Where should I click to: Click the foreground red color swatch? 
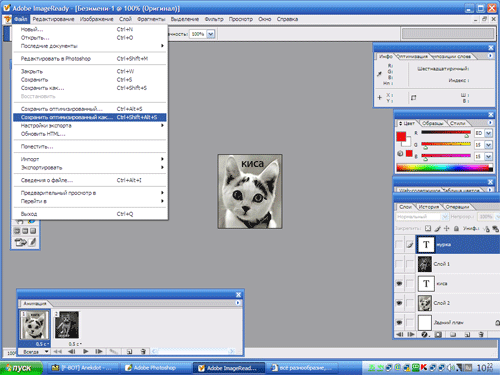click(401, 137)
